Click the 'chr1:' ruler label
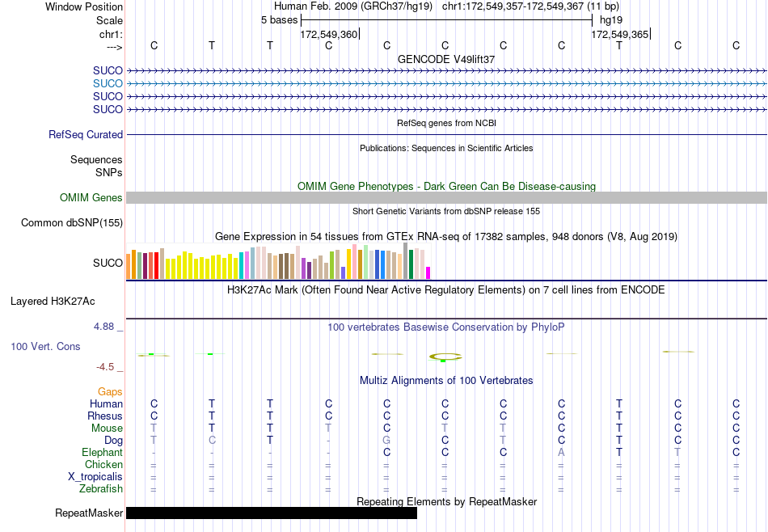This screenshot has height=532, width=768. point(112,34)
